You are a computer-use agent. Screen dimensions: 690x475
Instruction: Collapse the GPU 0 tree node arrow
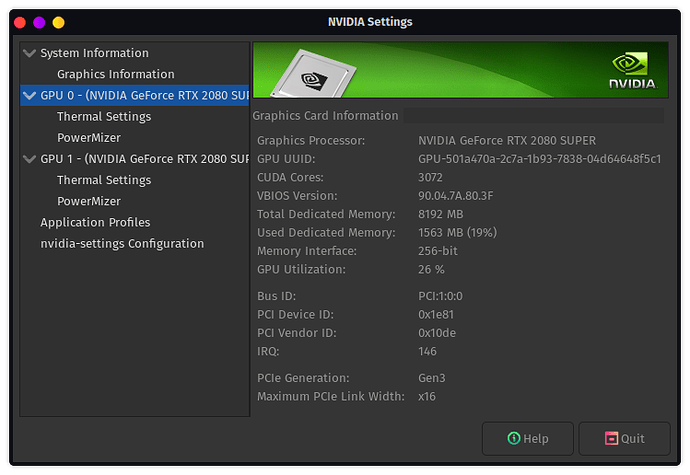(x=29, y=96)
